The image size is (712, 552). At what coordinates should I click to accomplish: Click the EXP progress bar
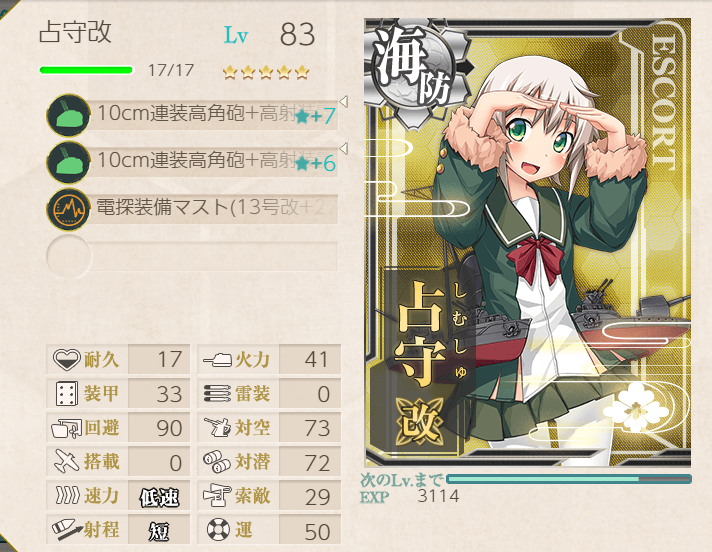[x=569, y=479]
